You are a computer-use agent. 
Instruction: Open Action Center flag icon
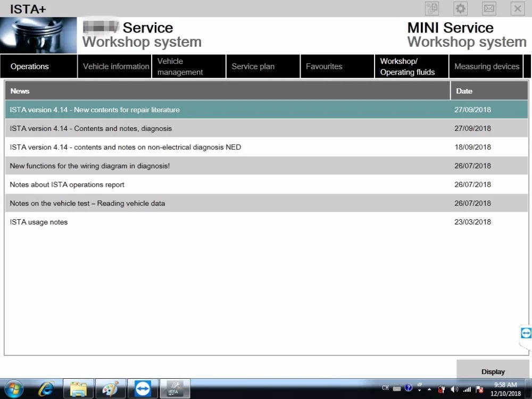pyautogui.click(x=479, y=389)
